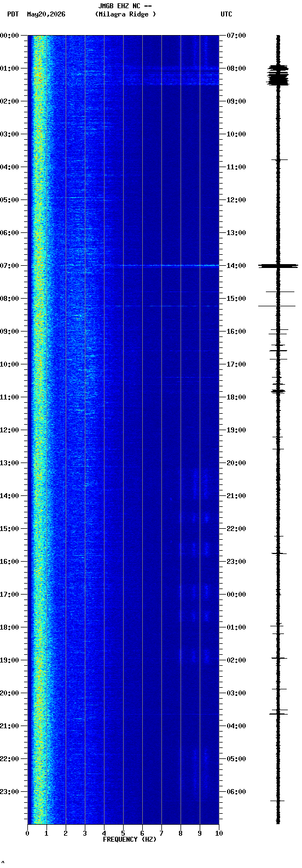The image size is (302, 868).
Task: Select the 03:00 label on the PDT axis
Action: pos(9,134)
